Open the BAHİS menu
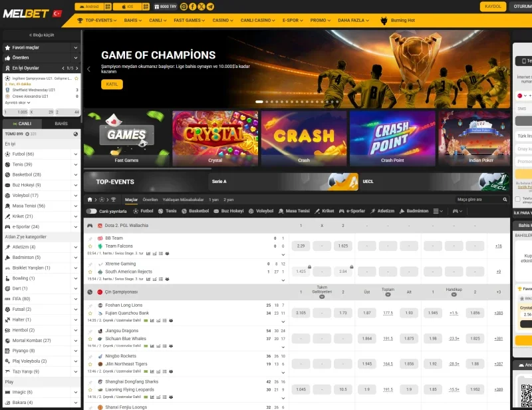 pyautogui.click(x=133, y=21)
